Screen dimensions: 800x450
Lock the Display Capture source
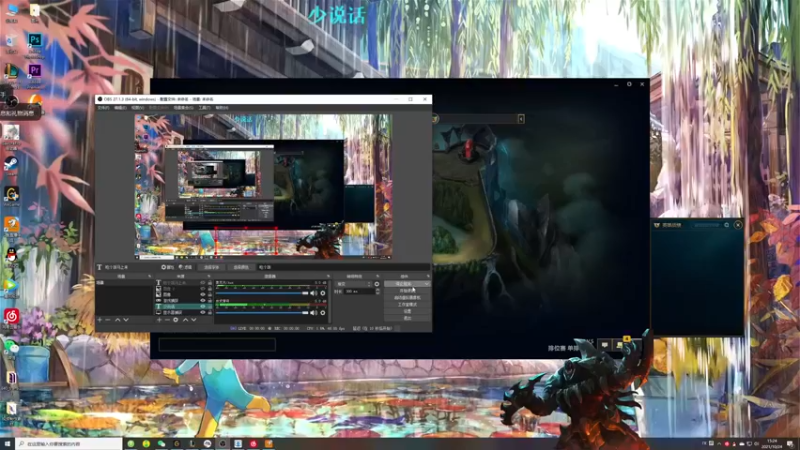click(210, 312)
